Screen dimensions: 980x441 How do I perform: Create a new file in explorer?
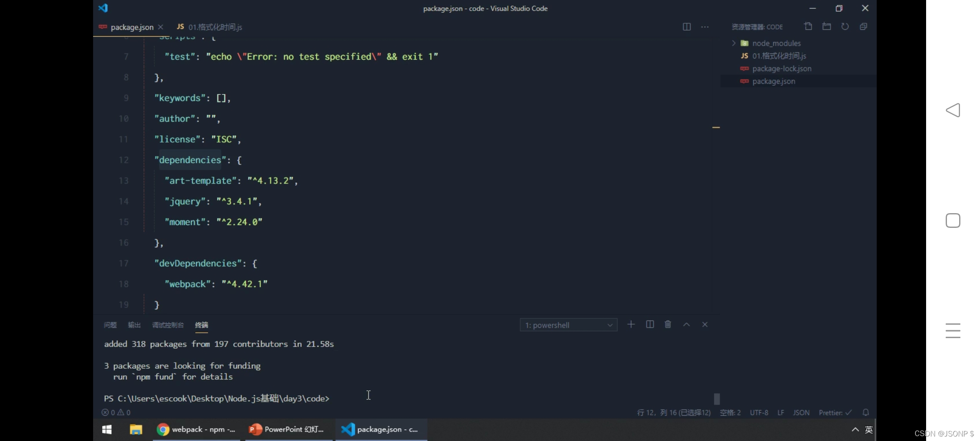pos(808,27)
